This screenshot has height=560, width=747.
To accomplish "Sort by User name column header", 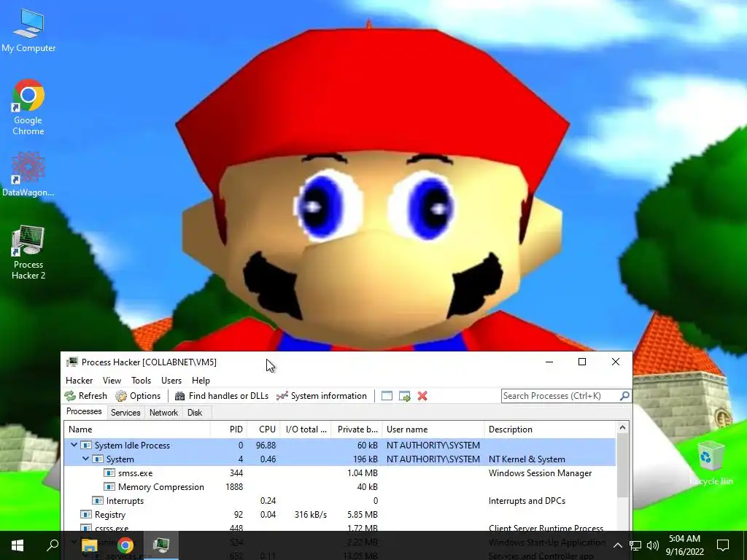I will (x=433, y=429).
